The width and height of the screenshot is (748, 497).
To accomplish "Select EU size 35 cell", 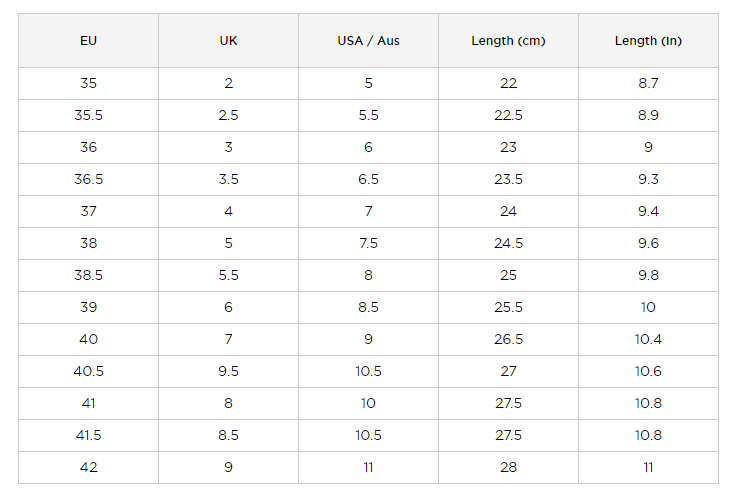I will click(x=88, y=84).
